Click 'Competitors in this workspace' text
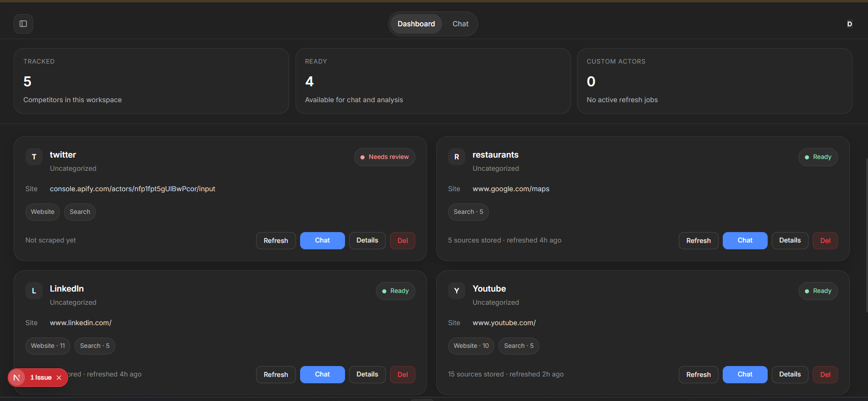This screenshot has width=868, height=401. click(x=73, y=100)
